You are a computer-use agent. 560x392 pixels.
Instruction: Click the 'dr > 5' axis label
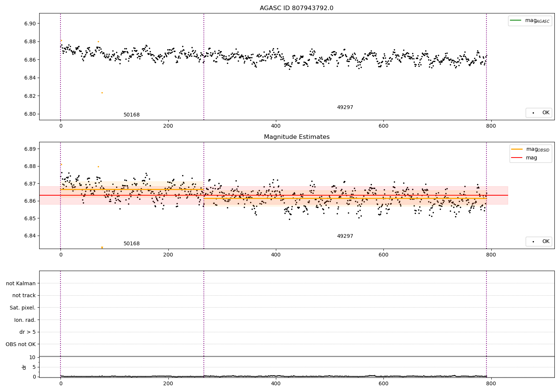pos(28,332)
